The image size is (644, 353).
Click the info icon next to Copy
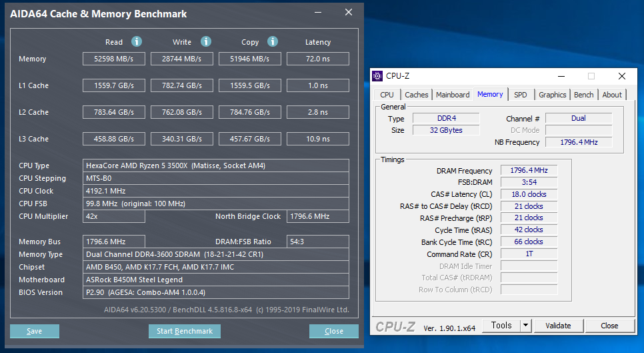[x=273, y=41]
